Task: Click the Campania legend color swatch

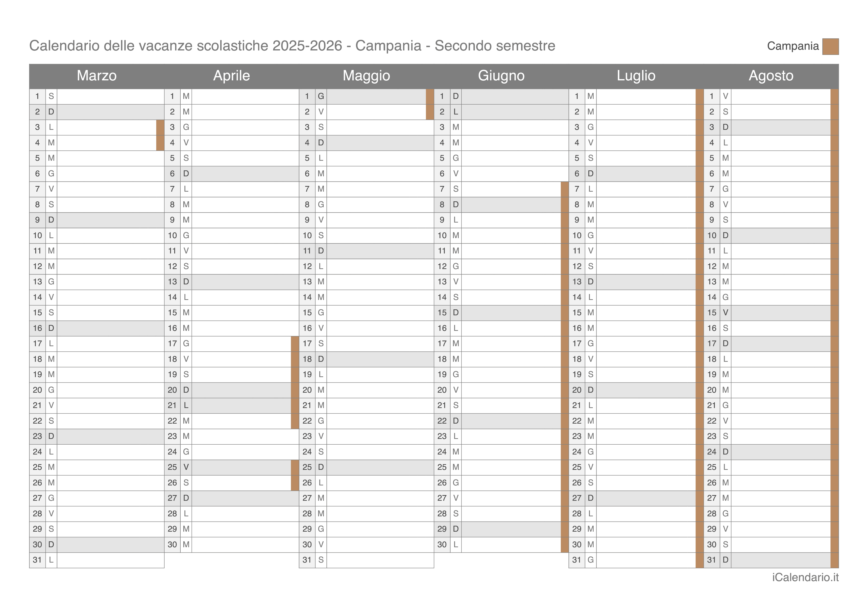Action: 830,46
